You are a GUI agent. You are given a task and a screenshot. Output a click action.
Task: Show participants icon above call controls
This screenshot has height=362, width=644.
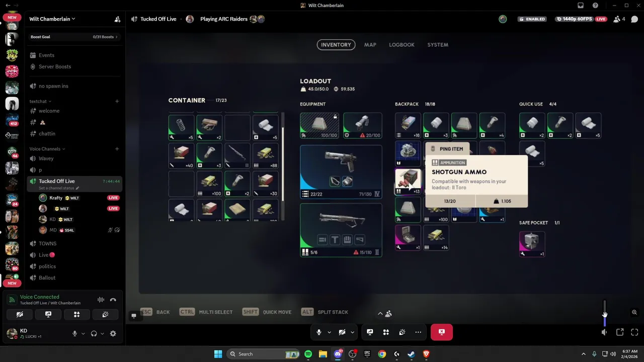(388, 314)
